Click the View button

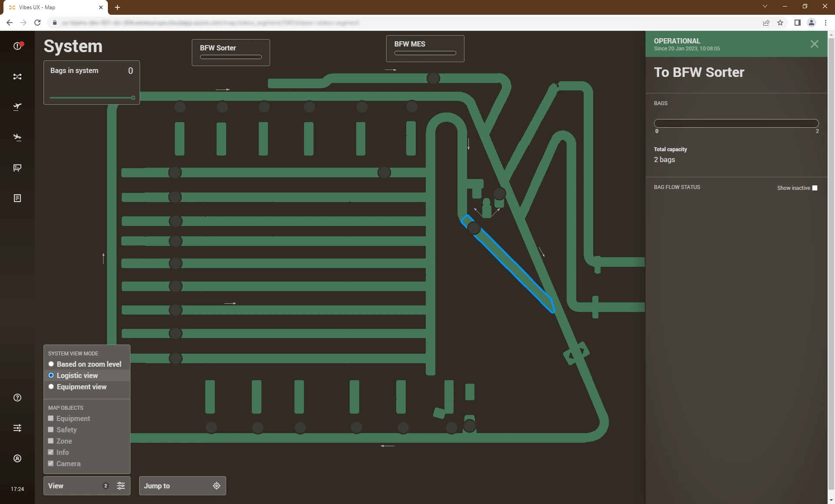click(x=87, y=486)
